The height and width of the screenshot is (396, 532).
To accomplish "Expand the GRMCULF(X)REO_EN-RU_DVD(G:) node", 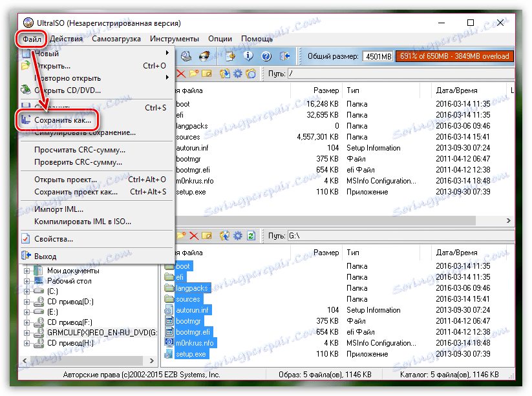I will pos(27,333).
